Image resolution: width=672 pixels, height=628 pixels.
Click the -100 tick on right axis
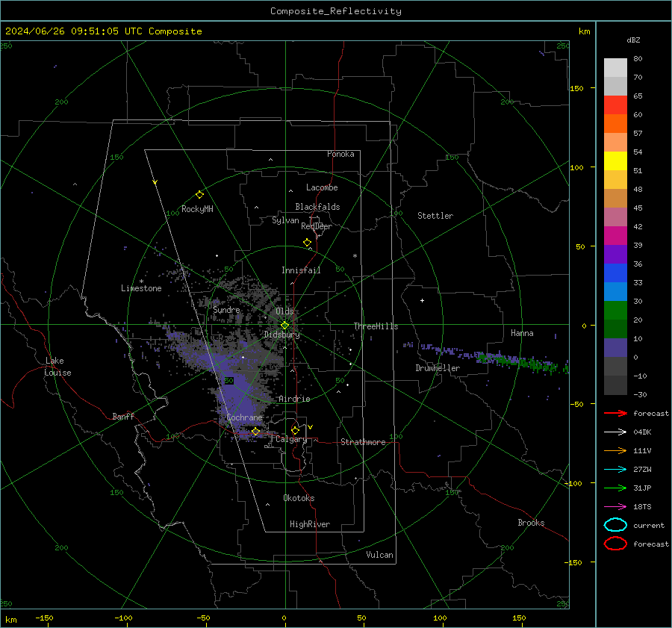point(573,483)
